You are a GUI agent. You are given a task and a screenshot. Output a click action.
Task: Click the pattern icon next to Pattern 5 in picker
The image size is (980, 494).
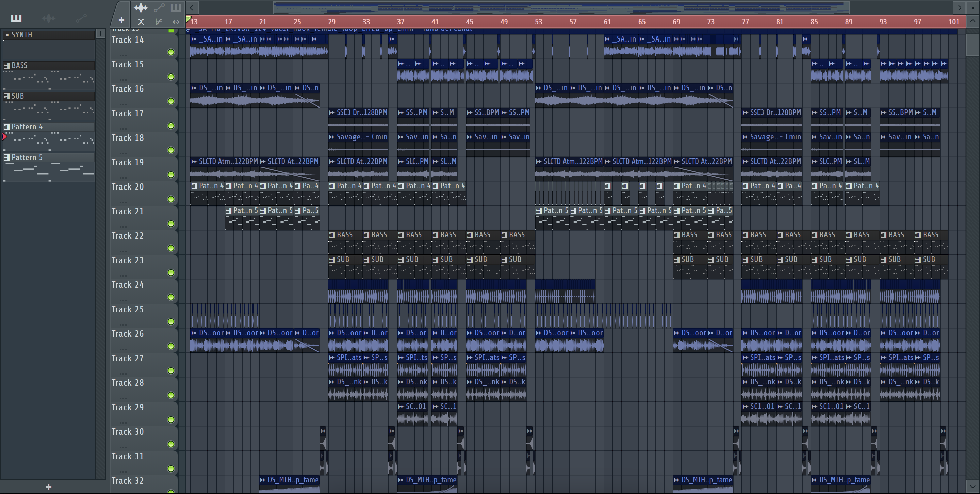(6, 158)
